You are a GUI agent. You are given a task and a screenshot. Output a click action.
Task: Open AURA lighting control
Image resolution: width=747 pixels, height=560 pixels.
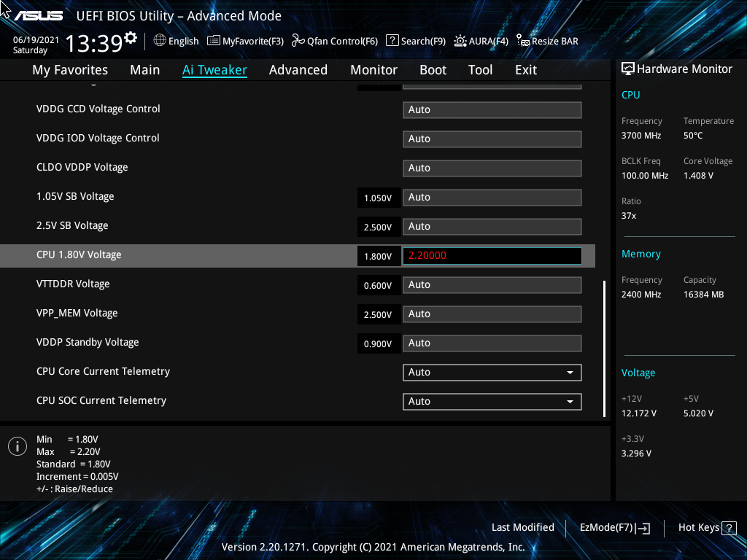[481, 41]
